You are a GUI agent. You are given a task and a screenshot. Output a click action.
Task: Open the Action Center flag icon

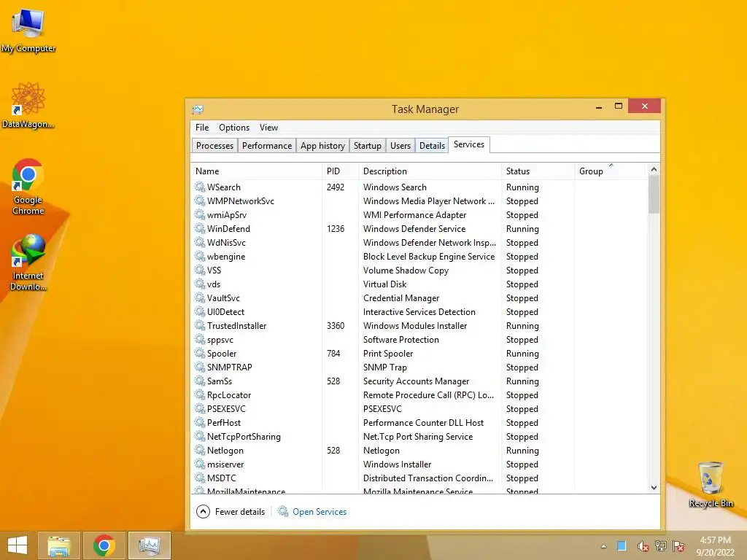coord(679,546)
